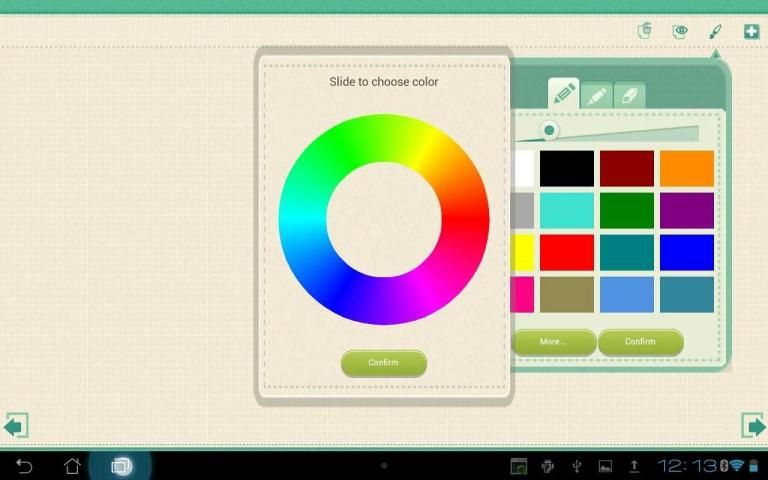The height and width of the screenshot is (480, 768).
Task: Go to previous page arrow
Action: point(15,425)
